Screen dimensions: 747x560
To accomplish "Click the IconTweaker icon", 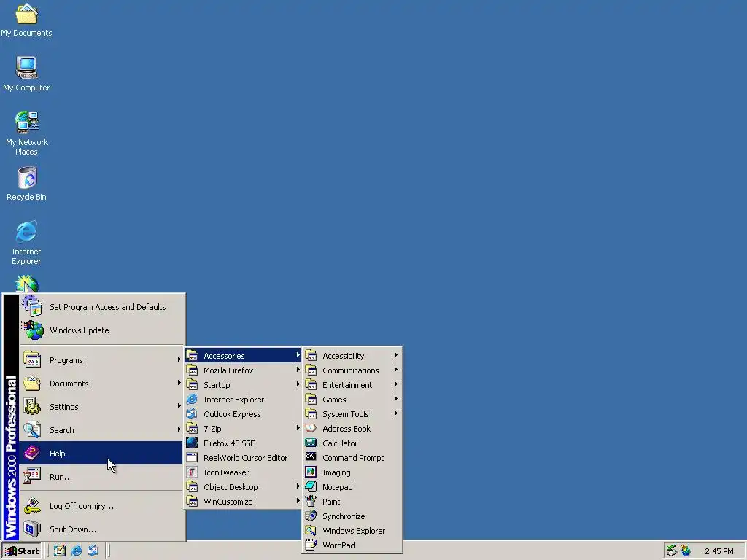I will click(x=192, y=472).
